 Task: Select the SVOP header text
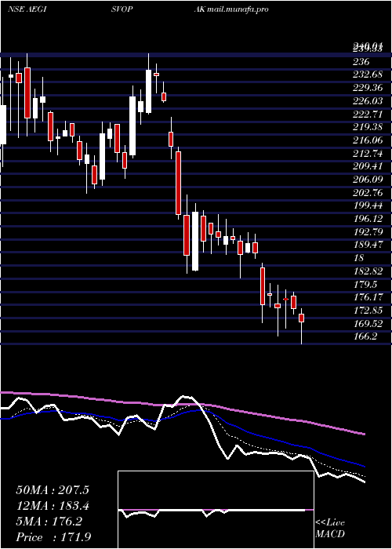[x=122, y=9]
